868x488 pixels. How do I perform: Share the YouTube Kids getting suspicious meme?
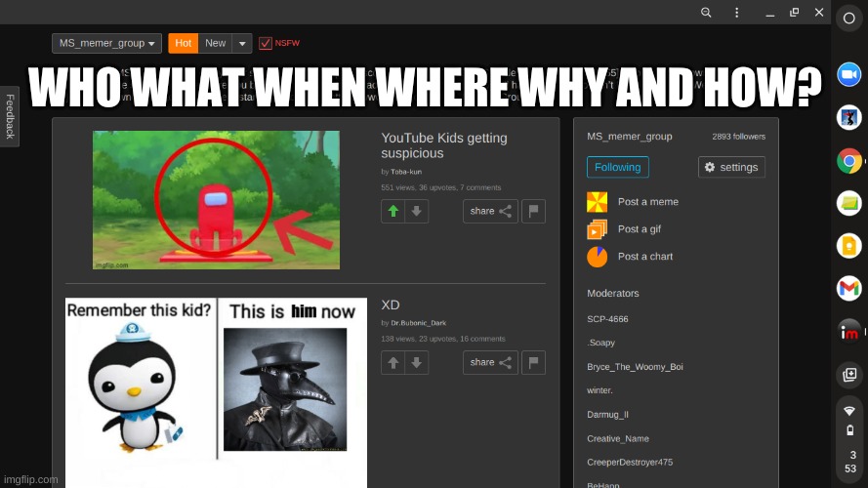point(490,212)
